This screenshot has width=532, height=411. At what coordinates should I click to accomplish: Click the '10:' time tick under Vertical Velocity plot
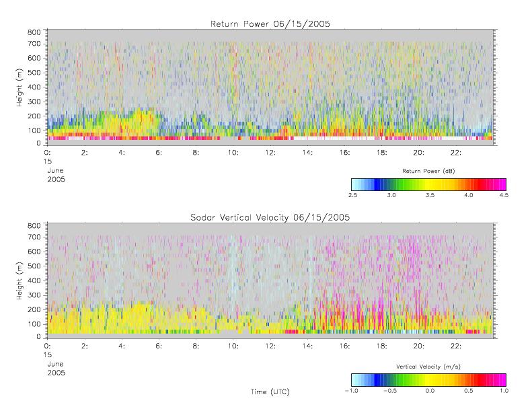click(x=233, y=346)
